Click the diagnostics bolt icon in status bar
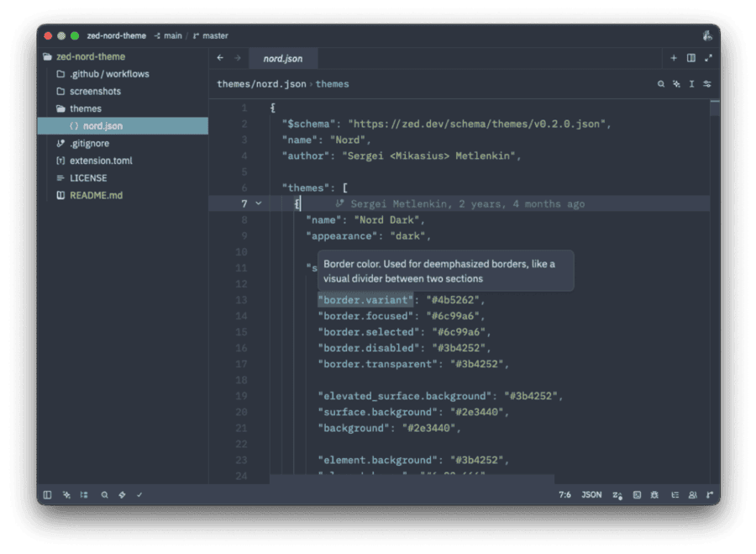Image resolution: width=756 pixels, height=554 pixels. pos(122,494)
